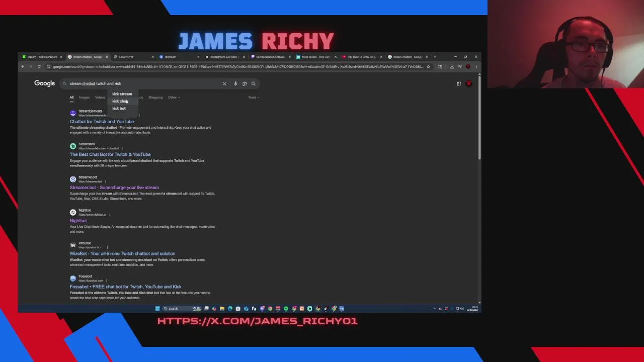The image size is (644, 362).
Task: Click the Nightbot result favicon
Action: (x=73, y=212)
